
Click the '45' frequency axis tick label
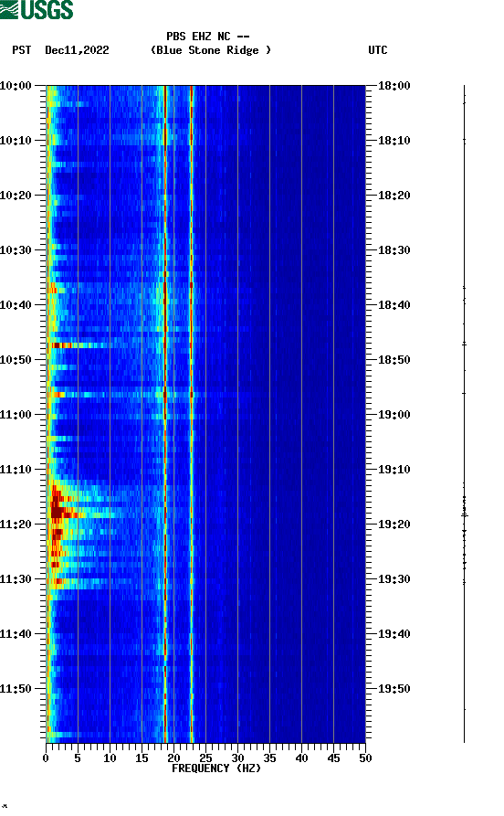coord(334,758)
